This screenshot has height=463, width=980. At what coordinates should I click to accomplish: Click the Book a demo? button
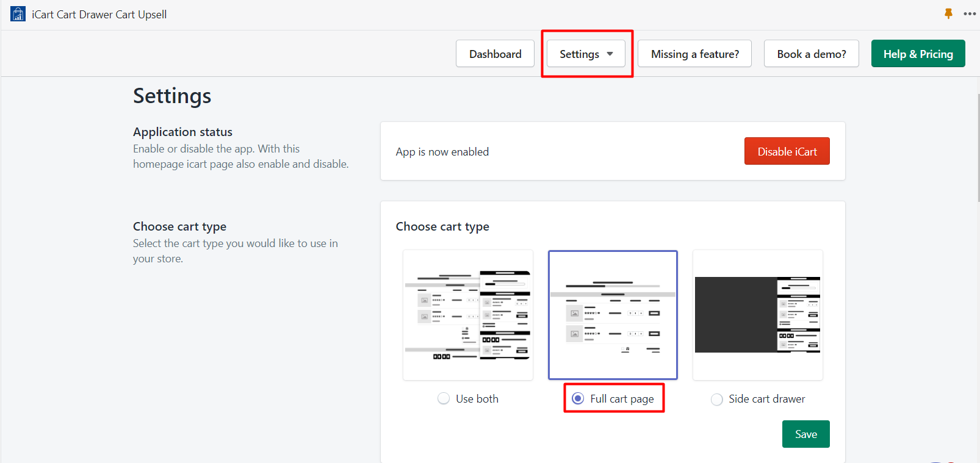[x=811, y=54]
